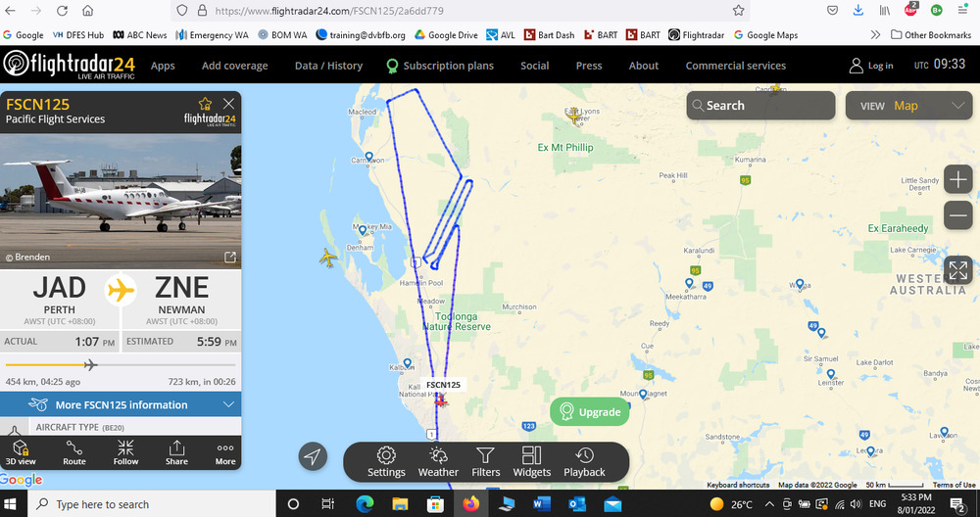Start flight Playback
This screenshot has width=980, height=517.
pyautogui.click(x=584, y=462)
